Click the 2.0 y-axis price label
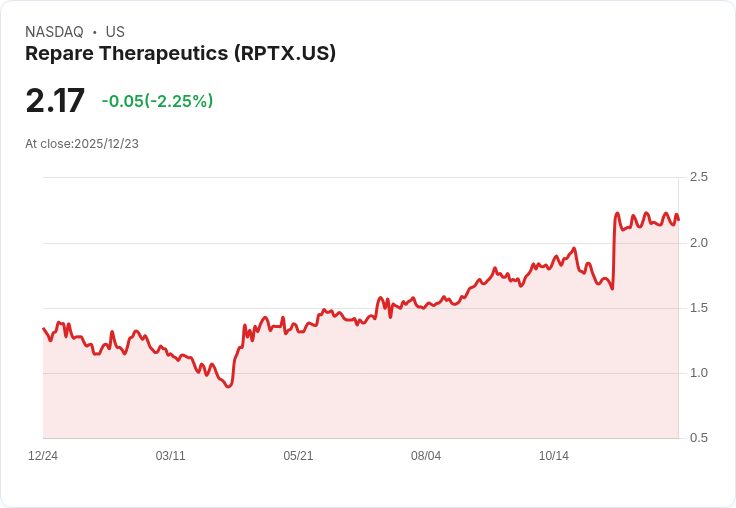Image resolution: width=736 pixels, height=508 pixels. point(698,243)
